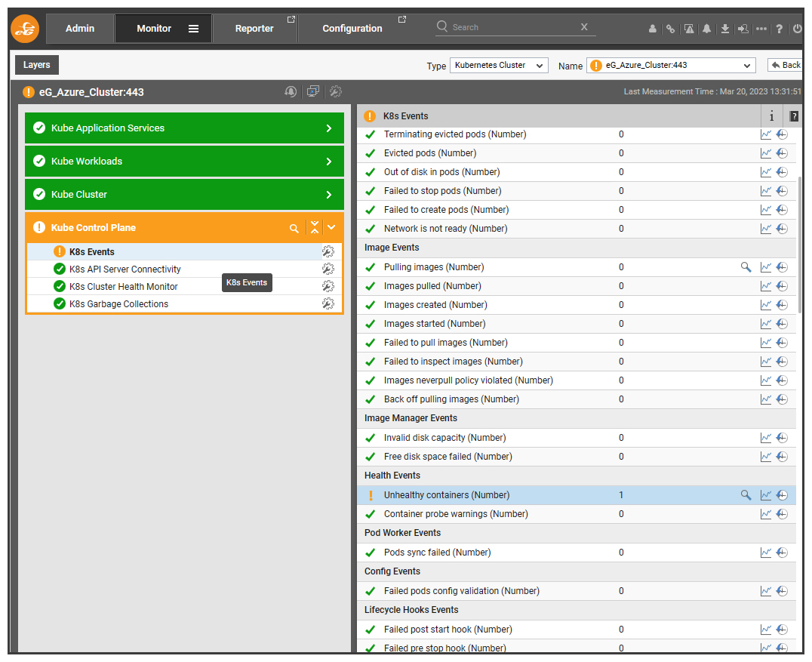
Task: Collapse Kube Control Plane with chevron
Action: coord(331,227)
